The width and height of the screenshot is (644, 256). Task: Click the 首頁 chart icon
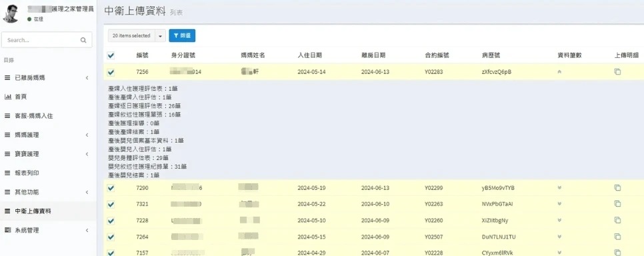coord(7,97)
